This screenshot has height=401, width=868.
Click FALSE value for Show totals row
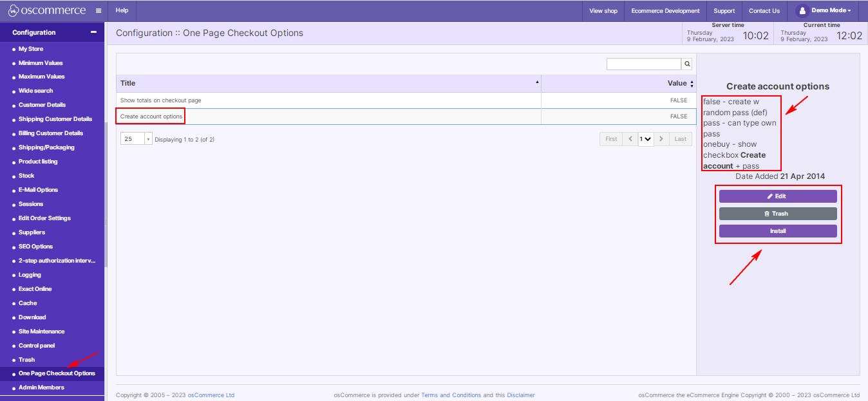click(679, 100)
